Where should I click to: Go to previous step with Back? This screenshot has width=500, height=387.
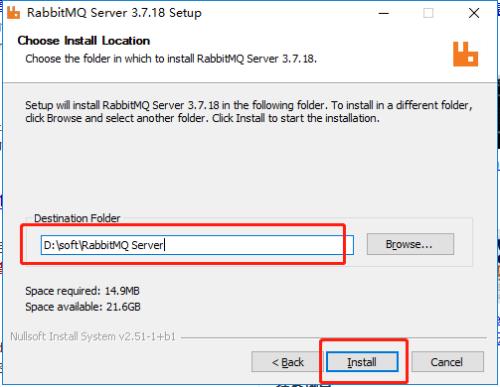pos(287,362)
